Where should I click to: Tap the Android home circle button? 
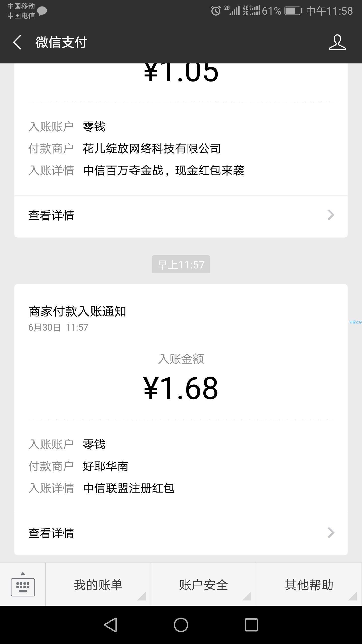pos(181,625)
